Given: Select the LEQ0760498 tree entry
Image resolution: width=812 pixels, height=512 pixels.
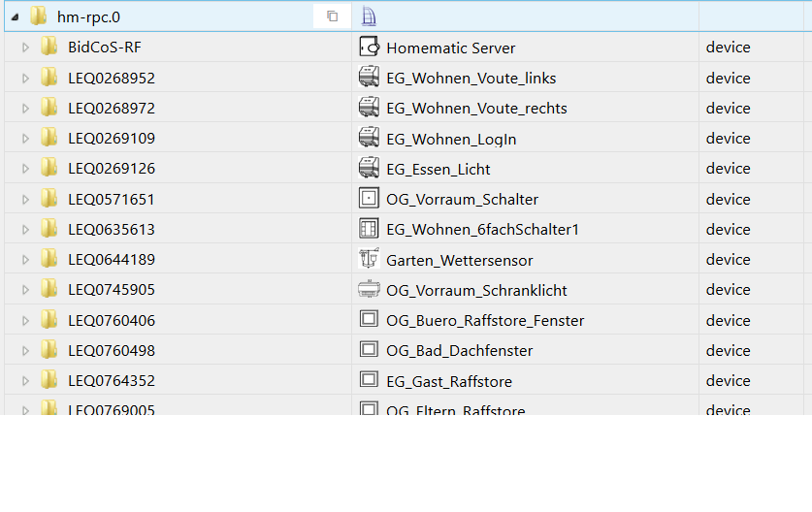Looking at the screenshot, I should [x=112, y=350].
